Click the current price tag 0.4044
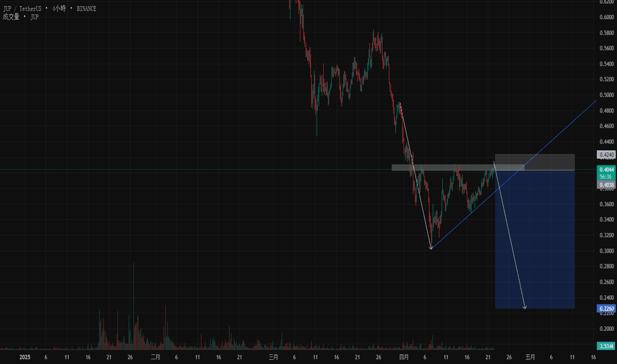Viewport: 617px width, 364px height. click(x=606, y=169)
